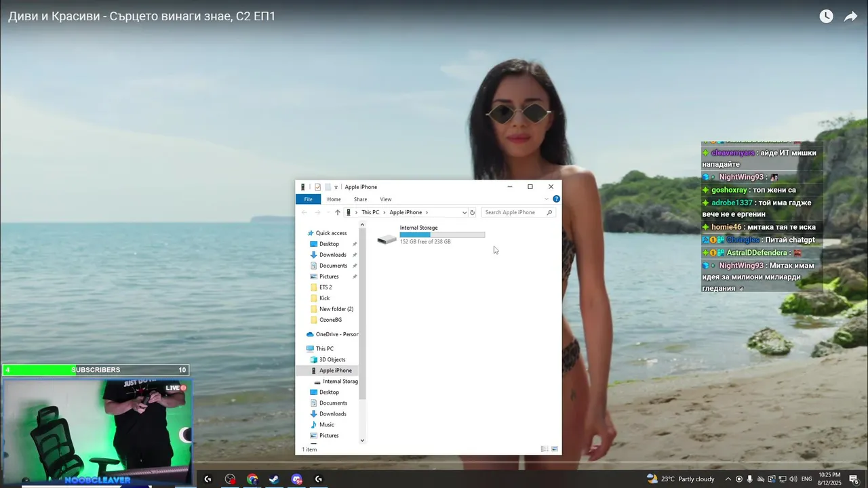Screen dimensions: 868x488
Task: Open the File menu tab
Action: pos(308,199)
